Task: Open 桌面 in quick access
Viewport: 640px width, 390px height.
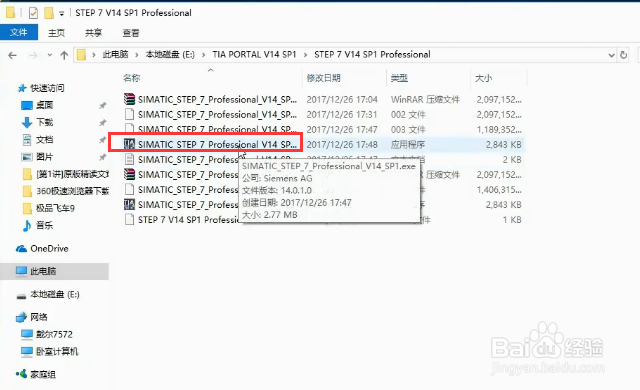Action: point(44,105)
